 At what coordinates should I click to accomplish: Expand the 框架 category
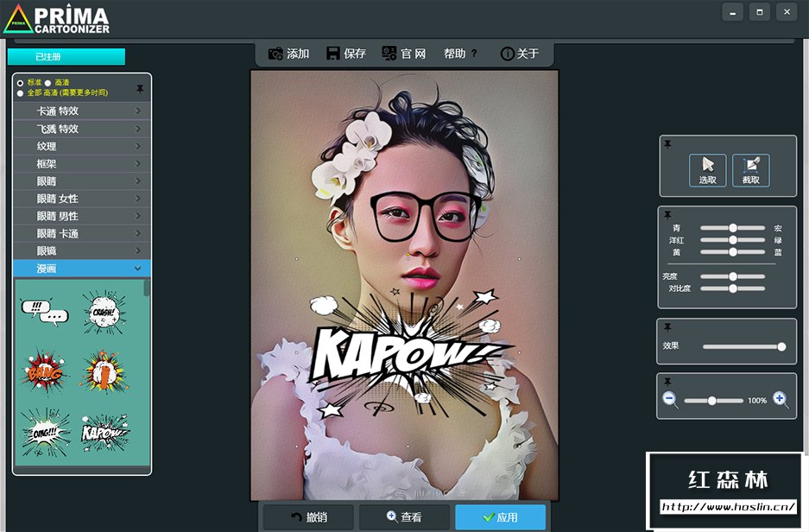coord(82,163)
